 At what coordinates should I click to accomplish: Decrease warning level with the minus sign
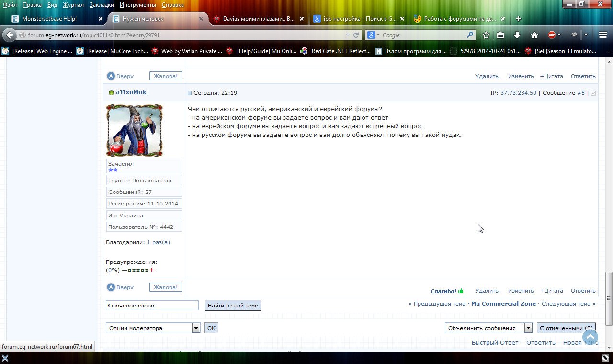[125, 270]
